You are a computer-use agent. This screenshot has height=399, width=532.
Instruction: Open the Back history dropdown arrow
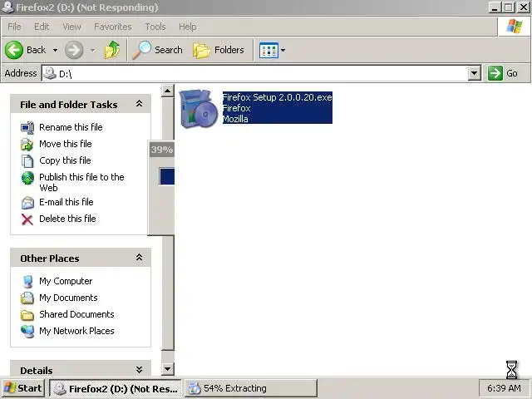(55, 50)
